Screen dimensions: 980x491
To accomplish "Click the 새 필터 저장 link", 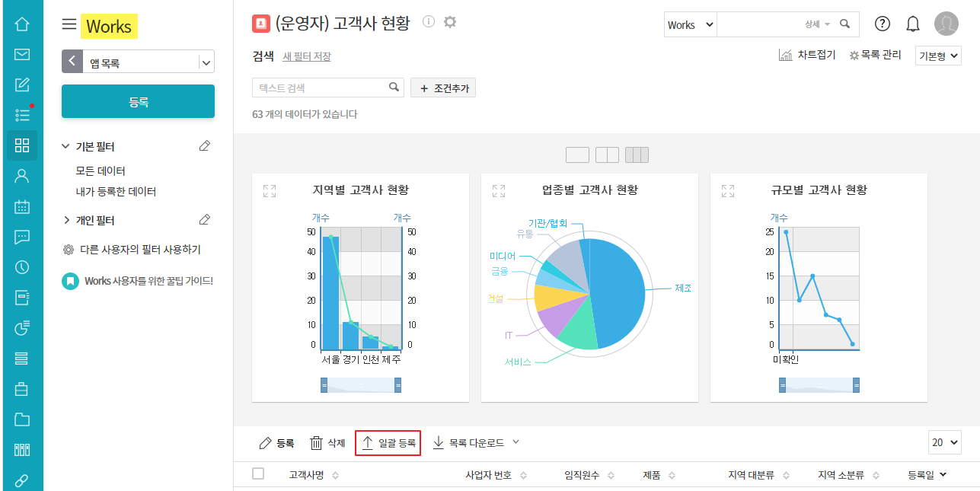I will pos(307,56).
